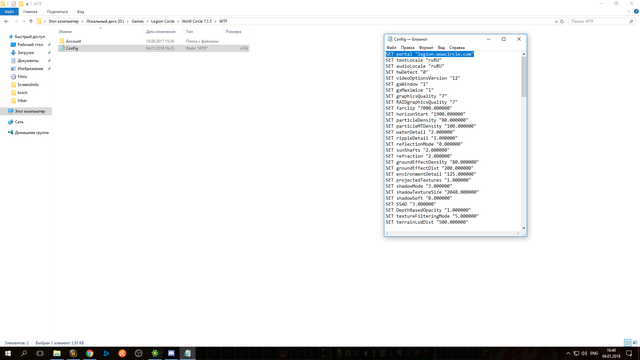Sort by the Тип column header
The height and width of the screenshot is (360, 640).
click(189, 31)
